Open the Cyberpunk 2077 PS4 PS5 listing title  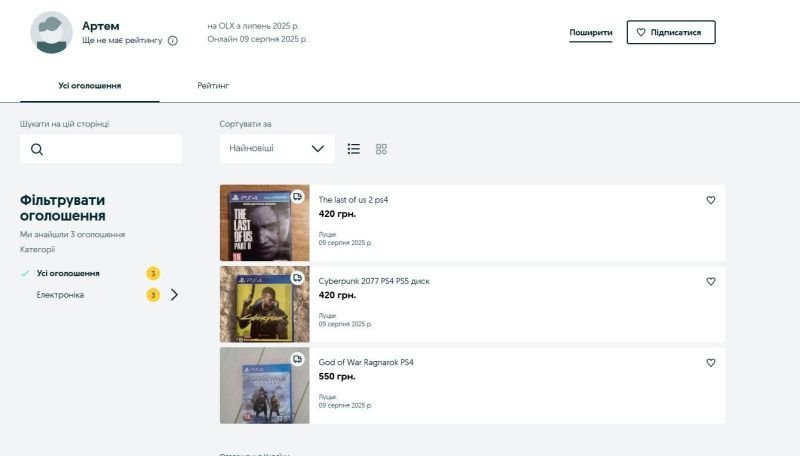[x=374, y=281]
